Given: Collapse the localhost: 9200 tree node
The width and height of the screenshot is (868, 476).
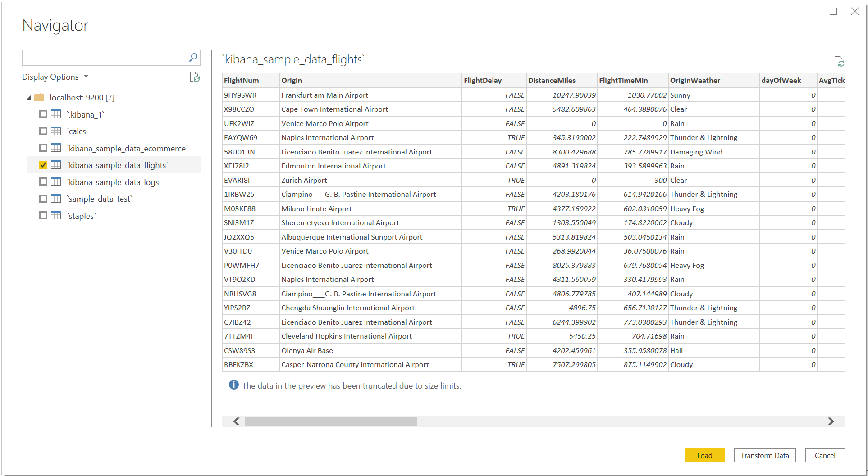Looking at the screenshot, I should [x=28, y=98].
